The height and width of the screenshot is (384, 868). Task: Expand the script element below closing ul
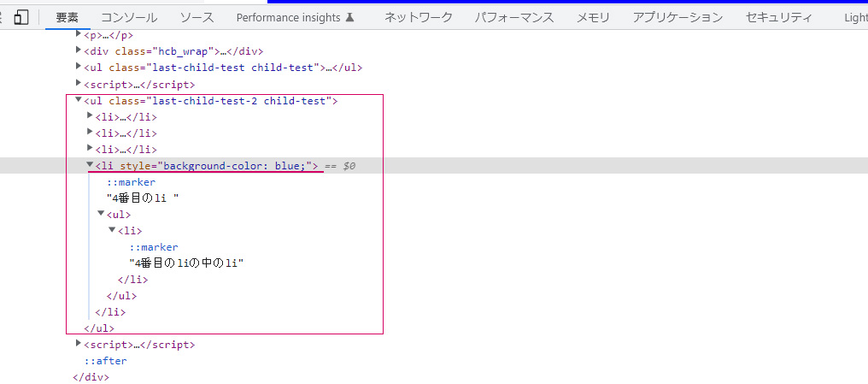(x=79, y=344)
